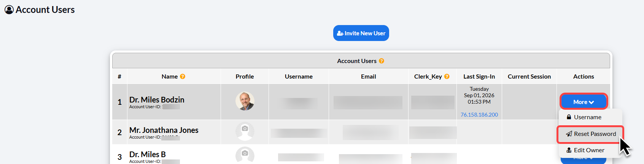Click the Email column header
This screenshot has width=644, height=164.
pyautogui.click(x=368, y=76)
